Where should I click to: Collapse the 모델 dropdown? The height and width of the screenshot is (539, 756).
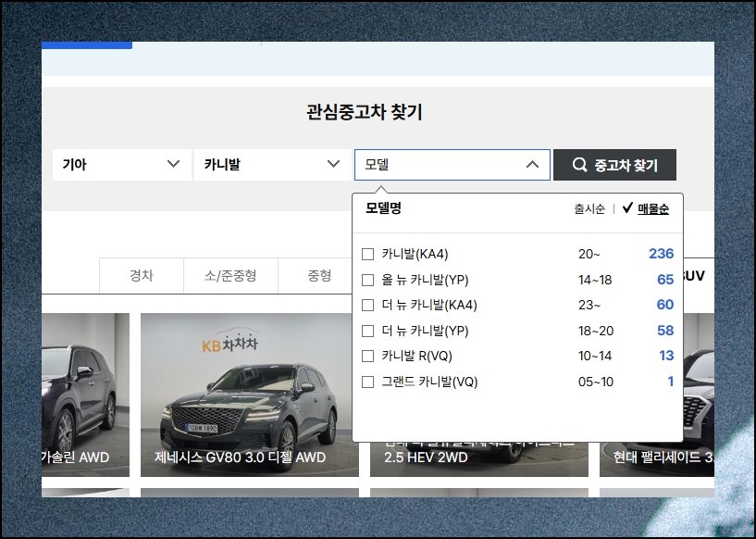click(x=452, y=165)
